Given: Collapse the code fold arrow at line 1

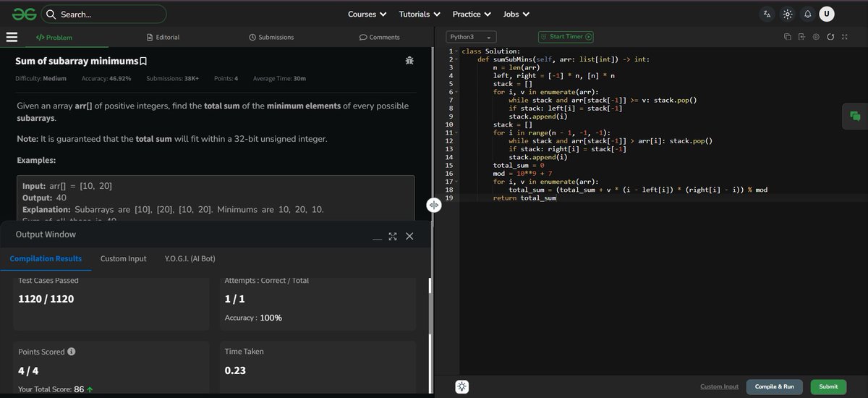Looking at the screenshot, I should click(458, 51).
